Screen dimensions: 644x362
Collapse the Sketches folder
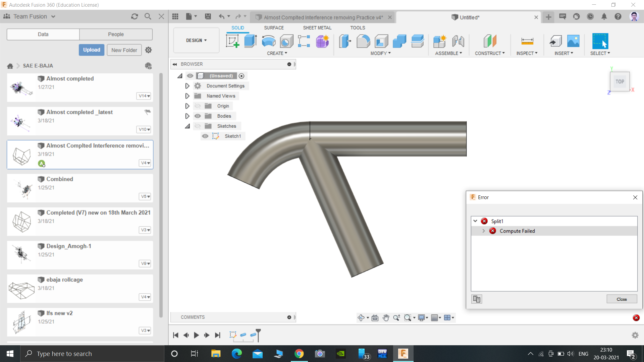tap(187, 126)
